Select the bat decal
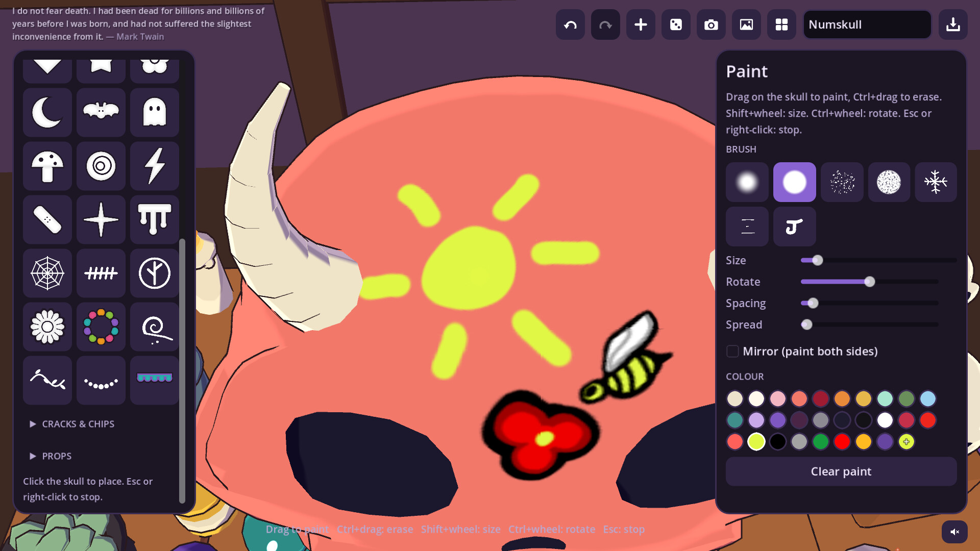The width and height of the screenshot is (980, 551). [101, 112]
